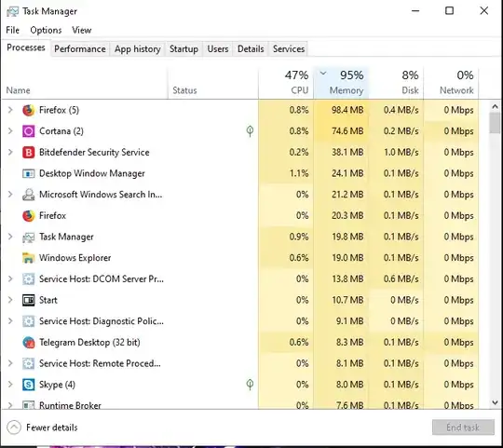Click the 98.4 MB memory value
The image size is (503, 448).
coord(347,110)
